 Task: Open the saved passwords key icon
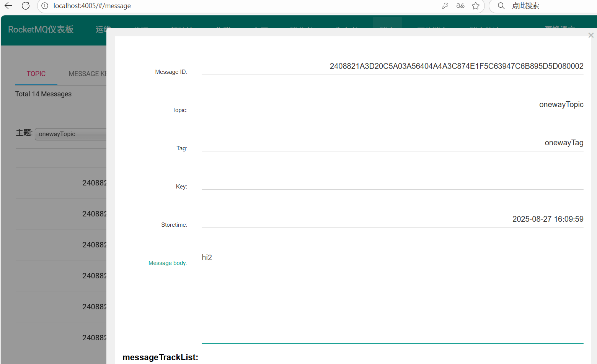tap(445, 6)
